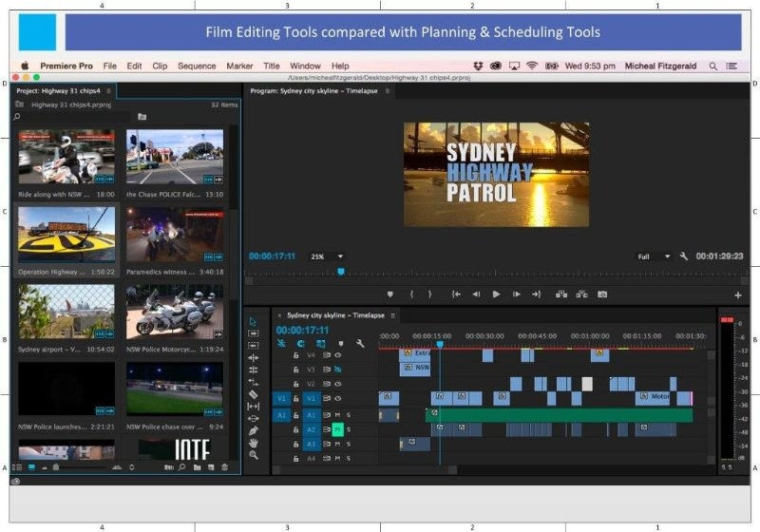Toggle A1 source patch button

click(281, 415)
